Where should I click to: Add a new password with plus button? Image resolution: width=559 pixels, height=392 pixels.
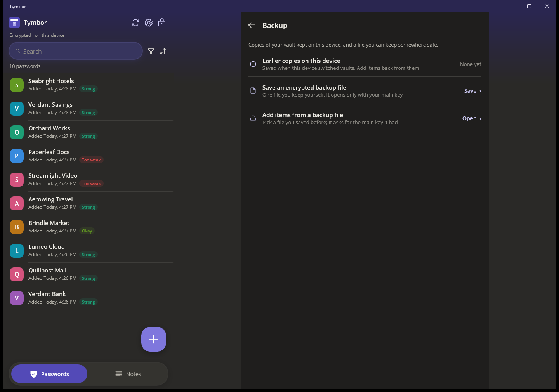point(154,339)
